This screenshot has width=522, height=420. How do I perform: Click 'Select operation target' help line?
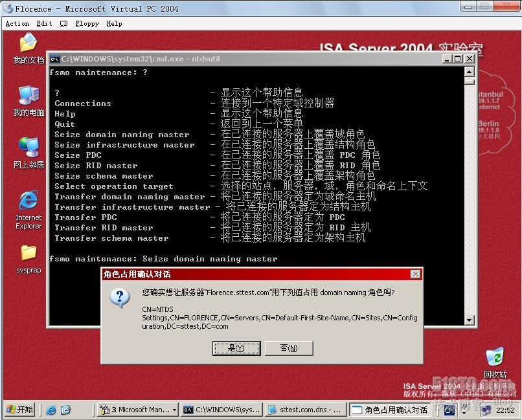pos(241,186)
